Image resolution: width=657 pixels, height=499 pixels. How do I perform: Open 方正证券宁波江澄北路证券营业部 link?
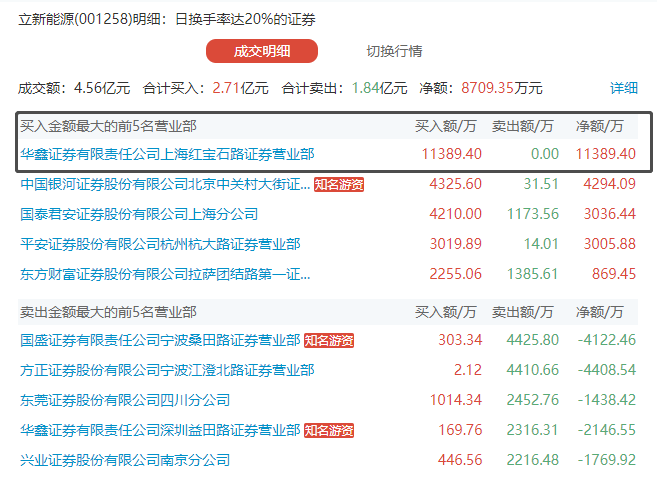pyautogui.click(x=167, y=370)
